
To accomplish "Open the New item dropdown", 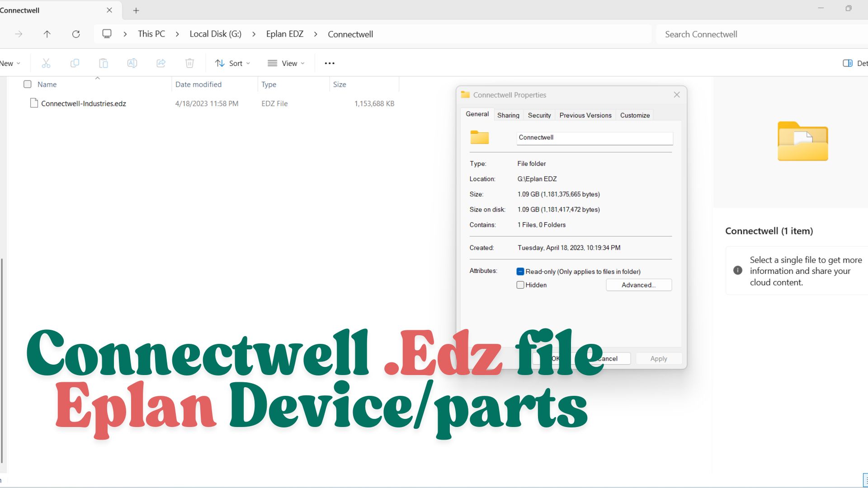I will click(9, 63).
